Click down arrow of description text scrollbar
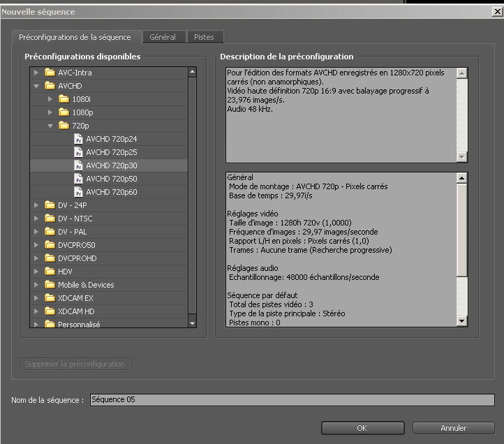The width and height of the screenshot is (504, 444). [x=462, y=157]
